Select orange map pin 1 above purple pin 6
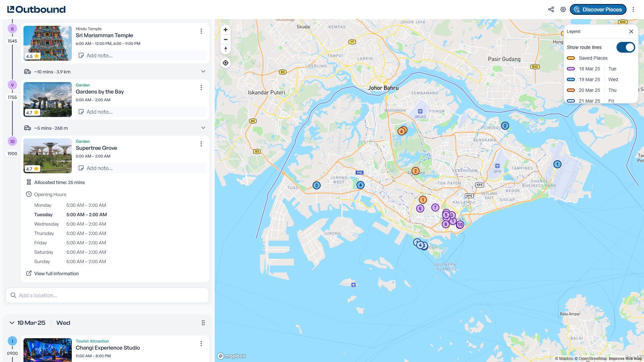Viewport: 644px width, 362px height. [x=423, y=200]
